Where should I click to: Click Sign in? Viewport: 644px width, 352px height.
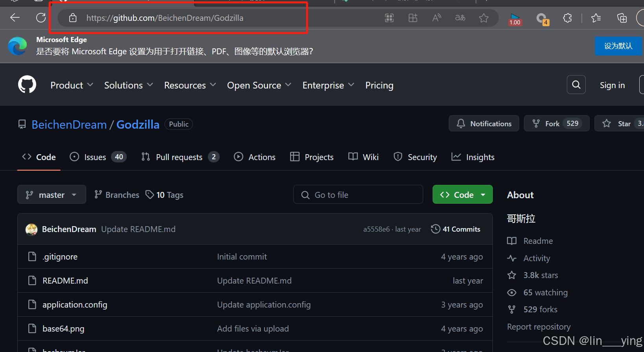tap(612, 85)
